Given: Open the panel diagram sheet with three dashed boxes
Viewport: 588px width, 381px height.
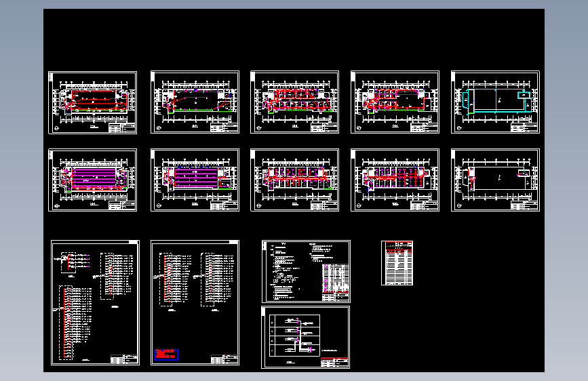Looking at the screenshot, I should (x=95, y=302).
